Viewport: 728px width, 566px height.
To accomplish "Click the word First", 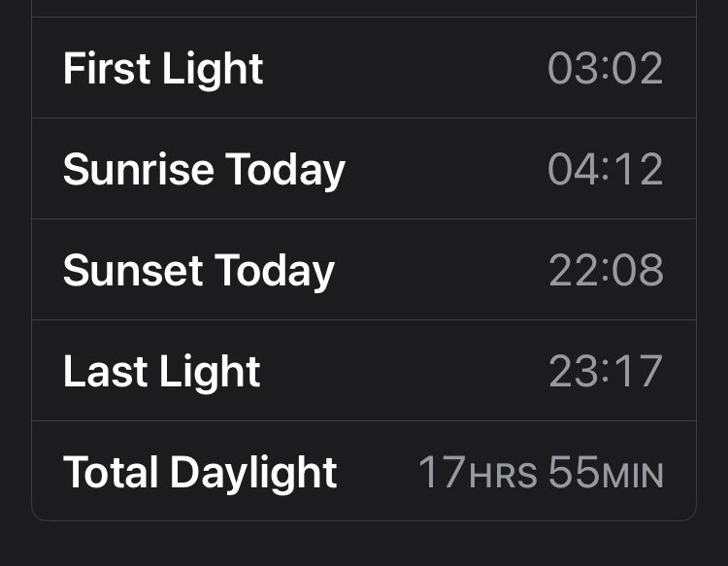I will coord(107,68).
